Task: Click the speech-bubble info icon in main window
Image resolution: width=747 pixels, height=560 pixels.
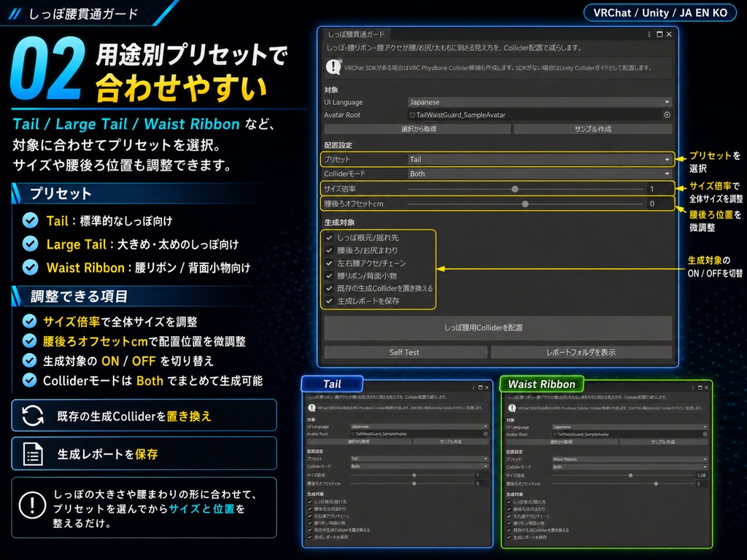Action: tap(333, 67)
